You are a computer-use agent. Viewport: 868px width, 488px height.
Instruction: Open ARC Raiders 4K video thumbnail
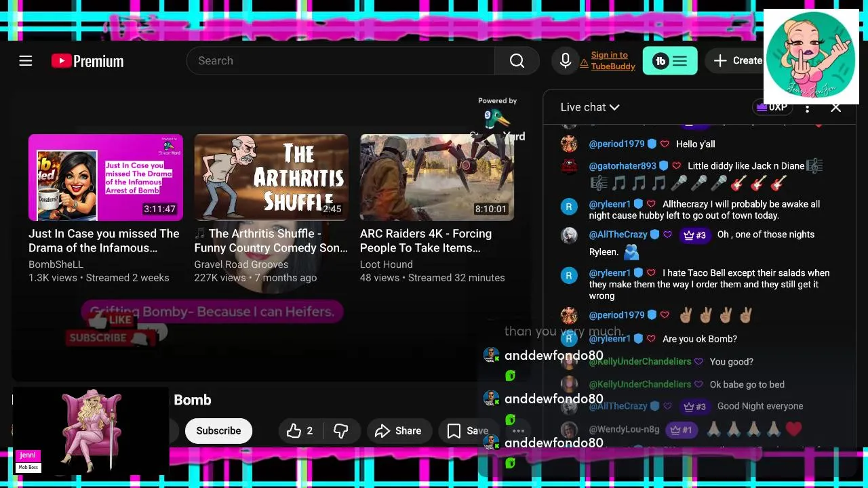click(x=437, y=178)
